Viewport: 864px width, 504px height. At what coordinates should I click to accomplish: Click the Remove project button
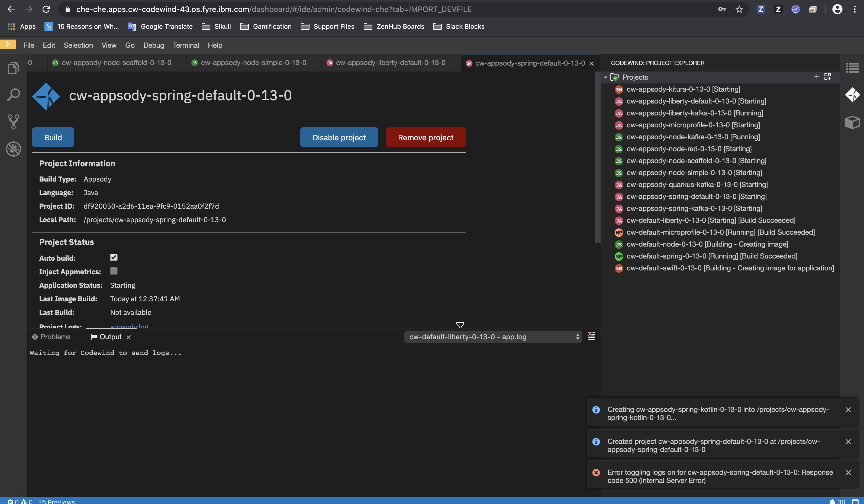point(425,137)
